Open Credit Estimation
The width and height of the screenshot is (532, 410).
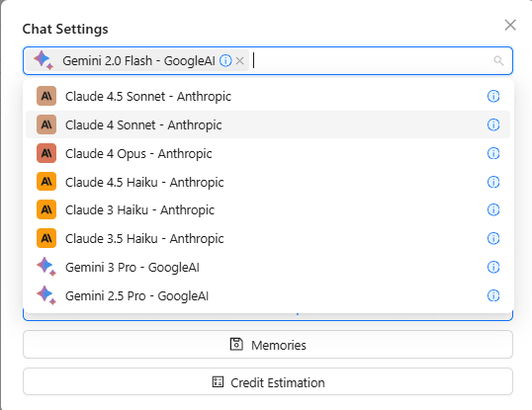[268, 382]
